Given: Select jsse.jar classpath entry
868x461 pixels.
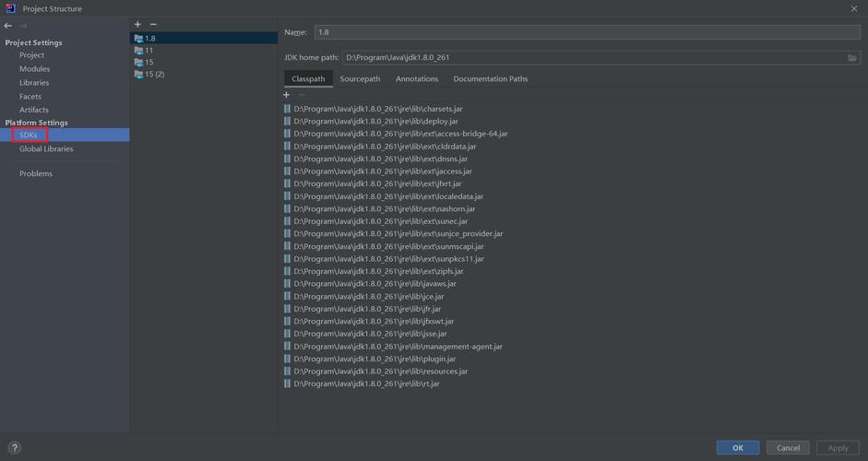Looking at the screenshot, I should point(366,334).
